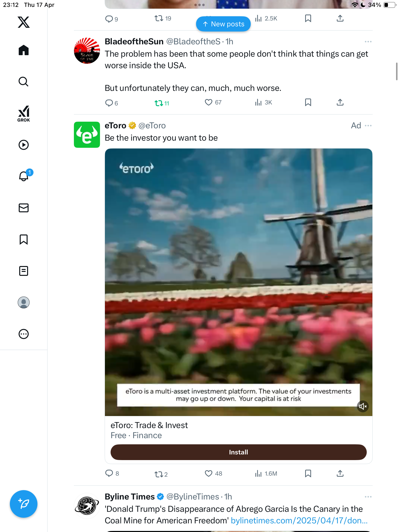Open more options for Byline Times post
399x532 pixels.
368,497
